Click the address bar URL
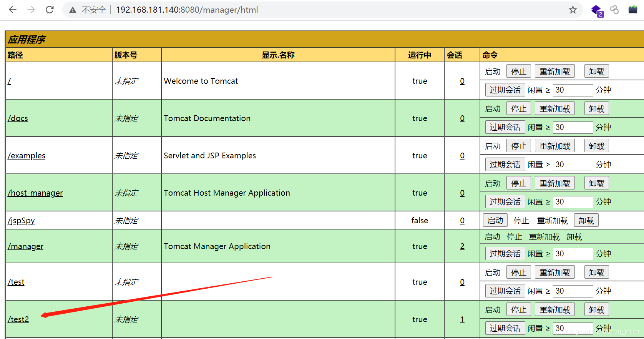644x339 pixels. click(x=187, y=10)
